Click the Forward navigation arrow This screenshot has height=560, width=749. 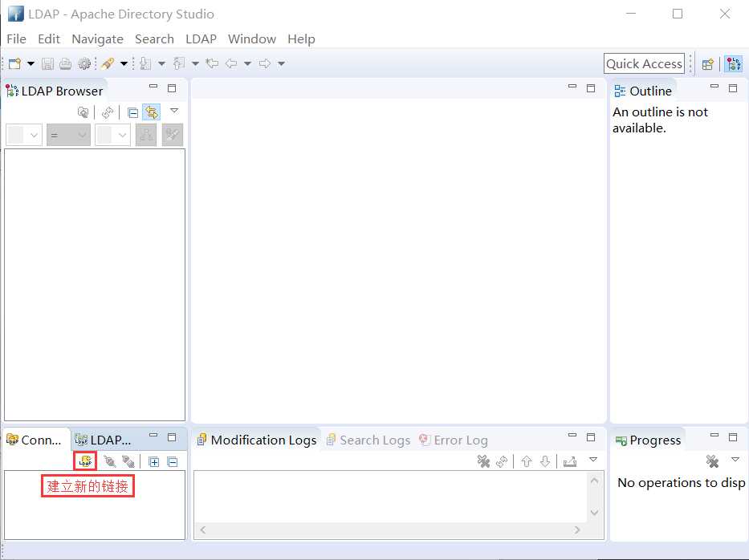pyautogui.click(x=265, y=63)
